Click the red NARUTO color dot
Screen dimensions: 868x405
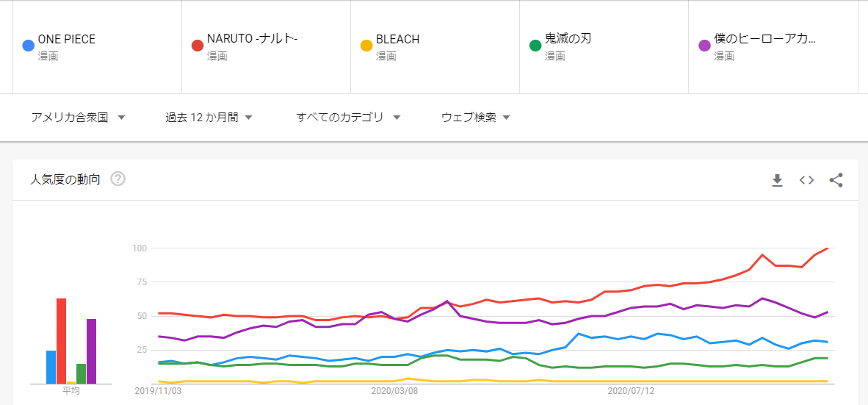[197, 46]
